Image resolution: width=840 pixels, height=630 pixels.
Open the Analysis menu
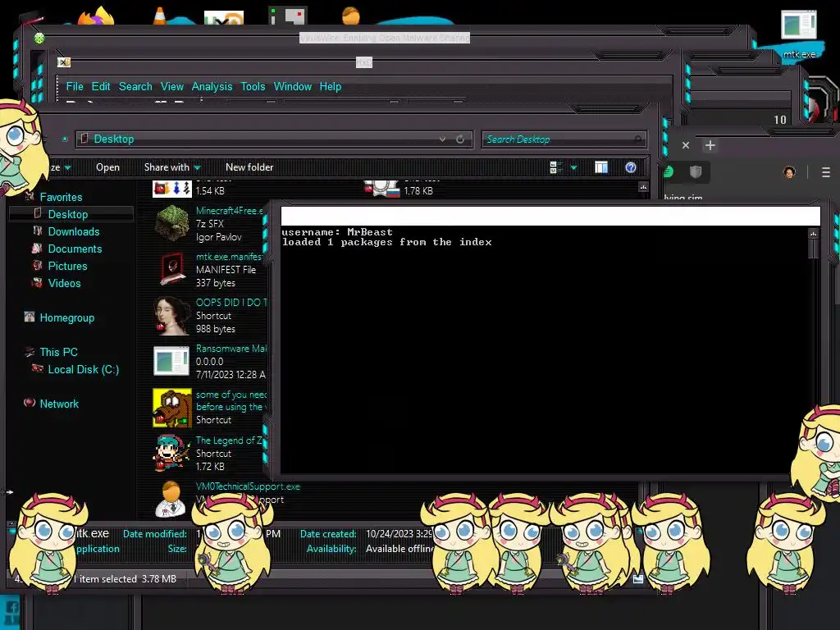pos(212,86)
